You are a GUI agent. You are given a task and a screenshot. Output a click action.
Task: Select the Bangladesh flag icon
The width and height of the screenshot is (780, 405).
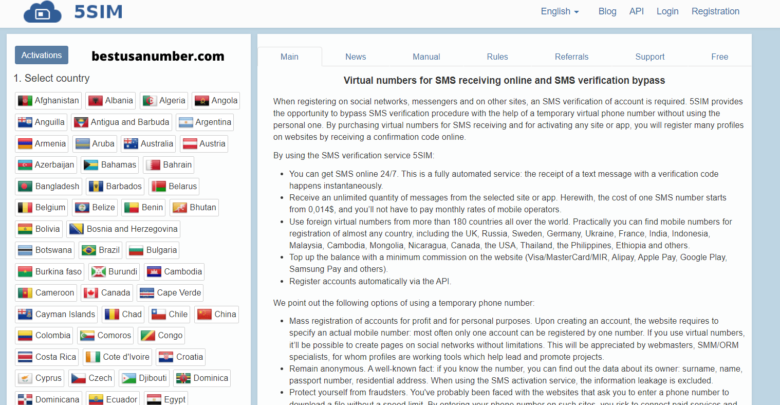pyautogui.click(x=25, y=186)
